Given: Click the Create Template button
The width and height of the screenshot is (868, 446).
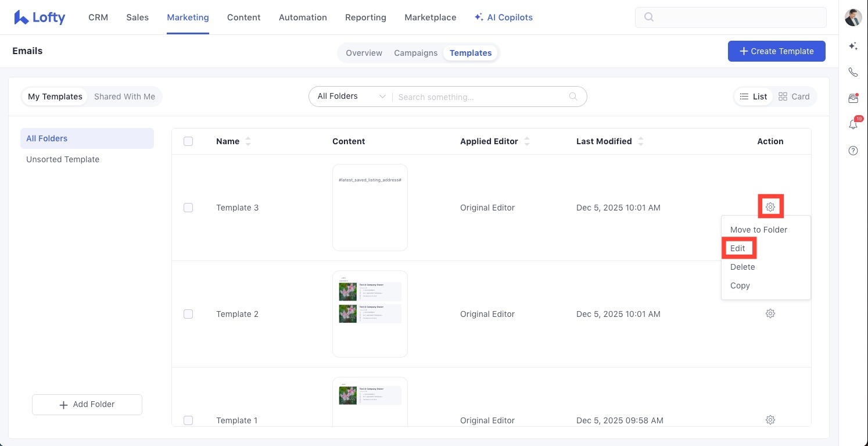Looking at the screenshot, I should tap(776, 51).
